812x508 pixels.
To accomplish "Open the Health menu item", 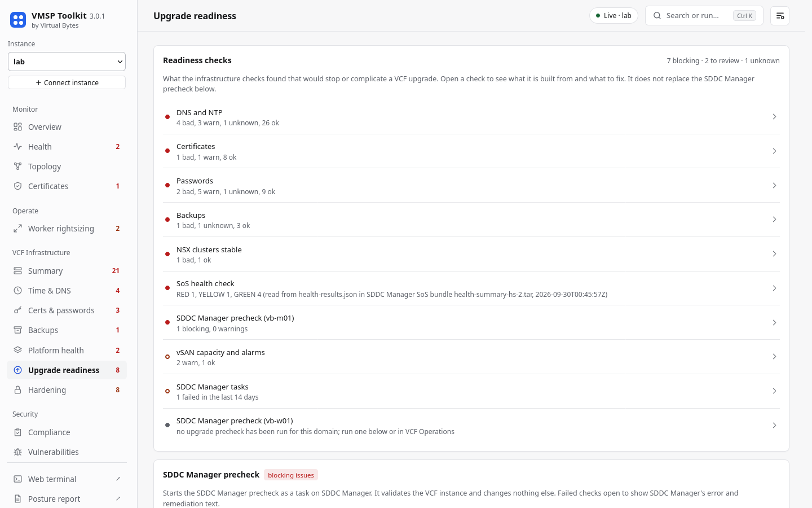I will point(67,147).
